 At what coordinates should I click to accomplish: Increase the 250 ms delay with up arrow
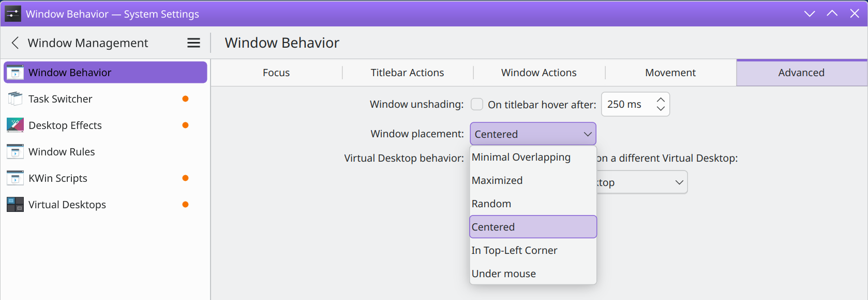[x=661, y=99]
